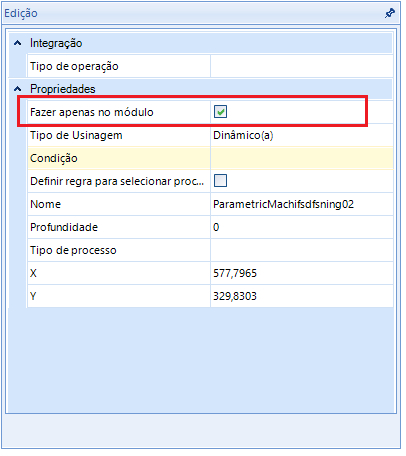This screenshot has height=456, width=406.
Task: Collapse the Propriedades section chevron
Action: click(x=18, y=89)
